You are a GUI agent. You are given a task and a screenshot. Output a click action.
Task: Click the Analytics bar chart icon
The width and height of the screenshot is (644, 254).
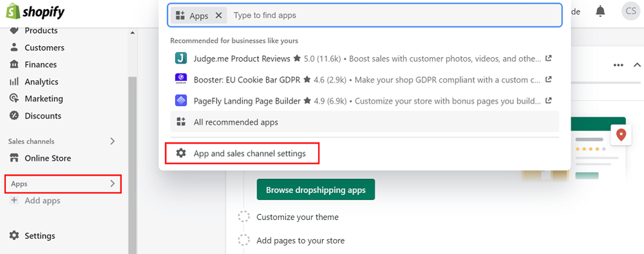[x=14, y=81]
